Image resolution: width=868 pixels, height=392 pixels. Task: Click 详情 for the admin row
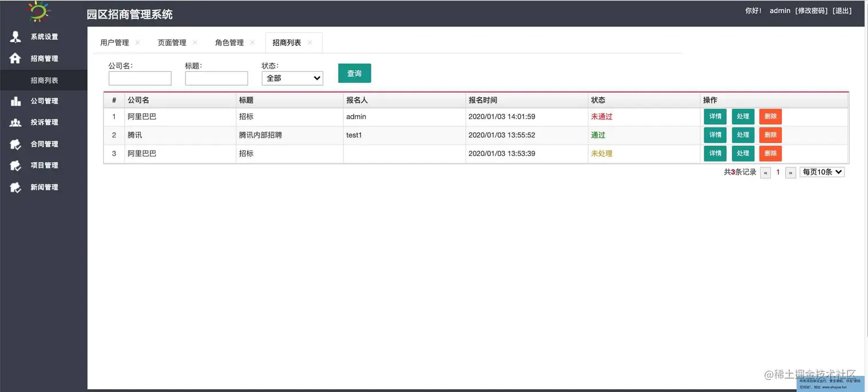[715, 117]
